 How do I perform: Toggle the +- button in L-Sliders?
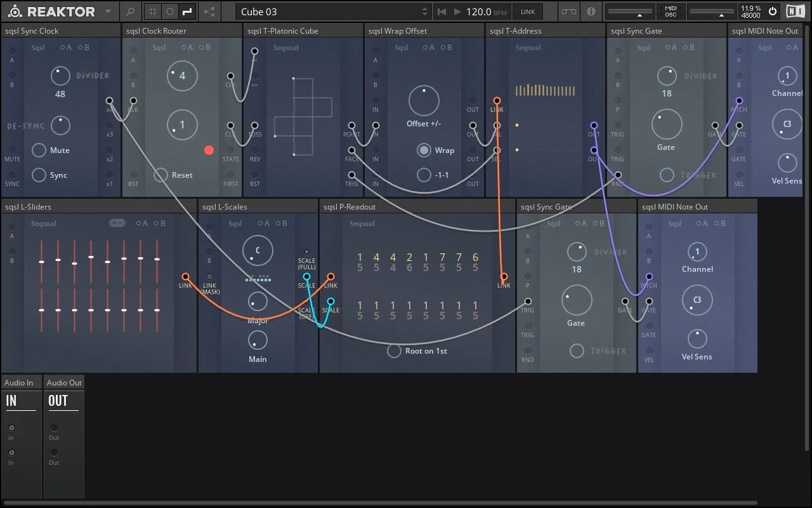click(x=117, y=223)
